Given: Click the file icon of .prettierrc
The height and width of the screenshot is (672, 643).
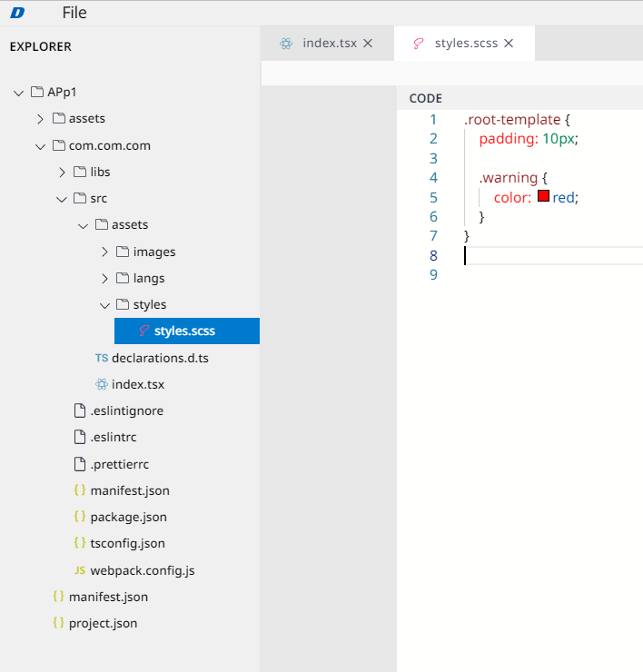Looking at the screenshot, I should (80, 464).
